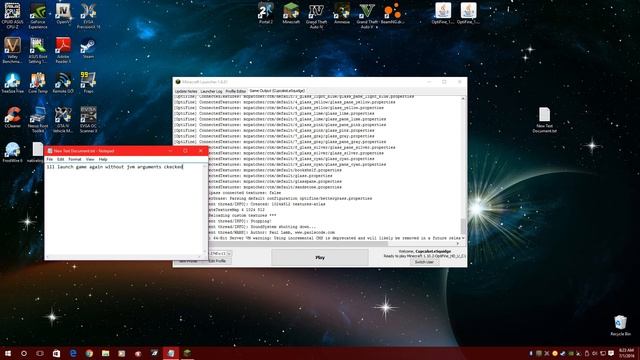Open the Adobe Reader X desktop icon
The width and height of the screenshot is (640, 360).
point(63,51)
